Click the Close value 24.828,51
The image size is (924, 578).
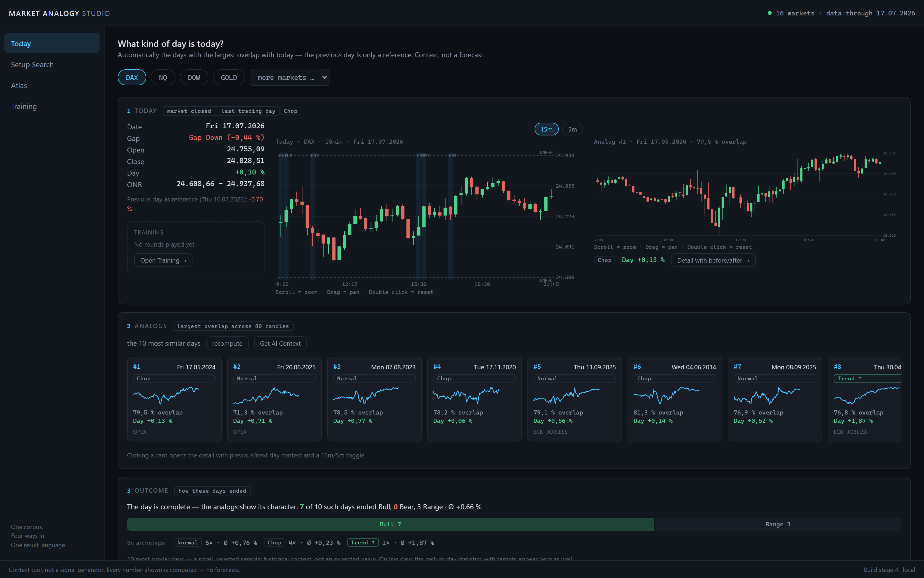[x=246, y=160]
